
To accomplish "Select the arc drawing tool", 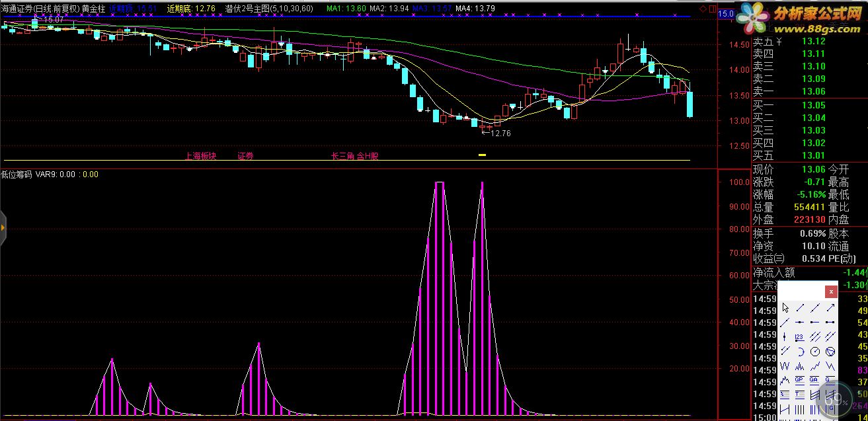I will pyautogui.click(x=801, y=351).
